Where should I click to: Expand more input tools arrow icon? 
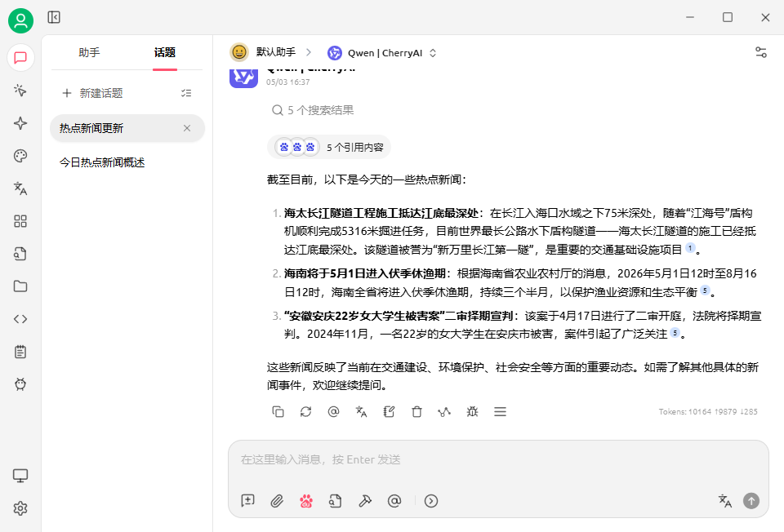point(431,500)
